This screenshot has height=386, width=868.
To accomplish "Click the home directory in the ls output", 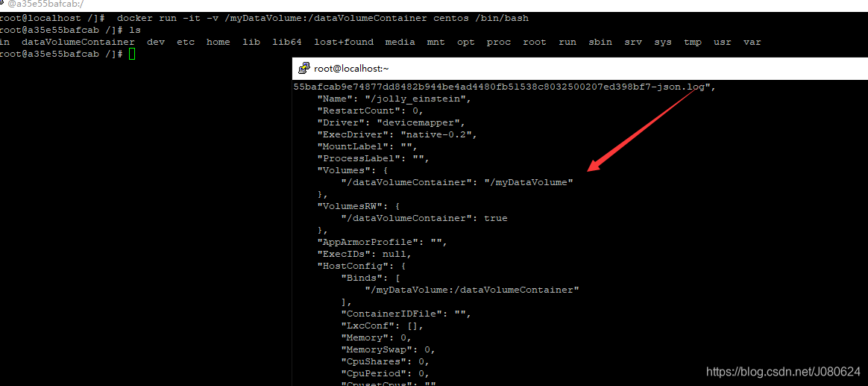I will tap(218, 42).
